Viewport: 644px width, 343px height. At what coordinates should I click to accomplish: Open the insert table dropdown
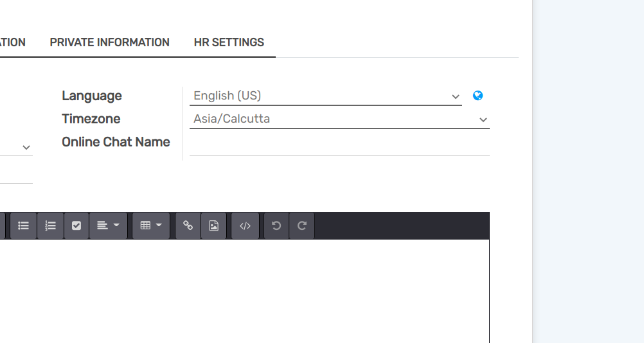151,225
